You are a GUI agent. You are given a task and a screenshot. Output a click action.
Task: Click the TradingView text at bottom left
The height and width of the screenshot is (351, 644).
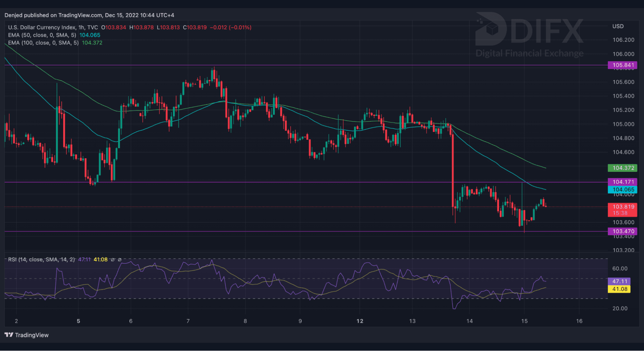(x=32, y=335)
